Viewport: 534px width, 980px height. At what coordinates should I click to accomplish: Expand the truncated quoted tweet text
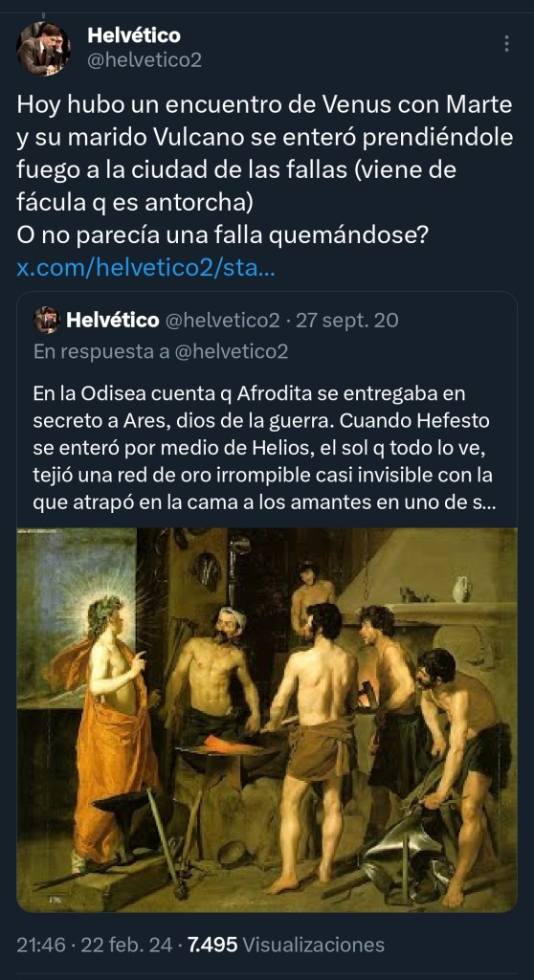click(480, 503)
